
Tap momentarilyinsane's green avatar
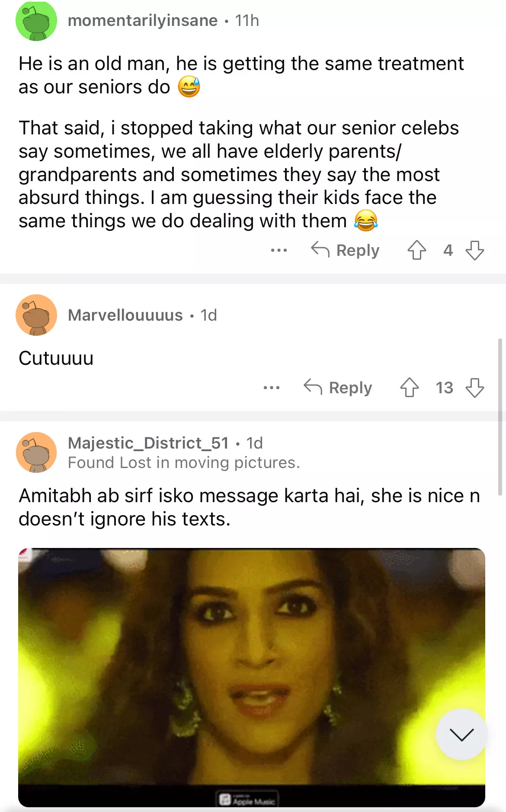click(36, 21)
